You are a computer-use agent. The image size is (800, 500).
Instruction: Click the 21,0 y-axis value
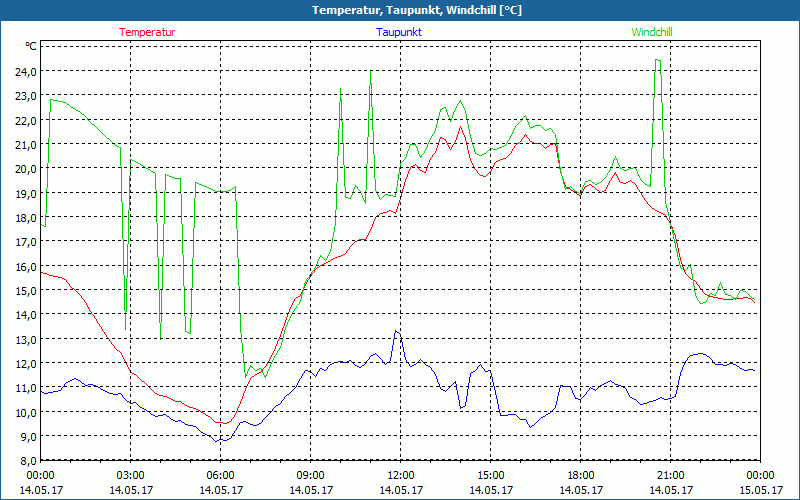coord(24,144)
